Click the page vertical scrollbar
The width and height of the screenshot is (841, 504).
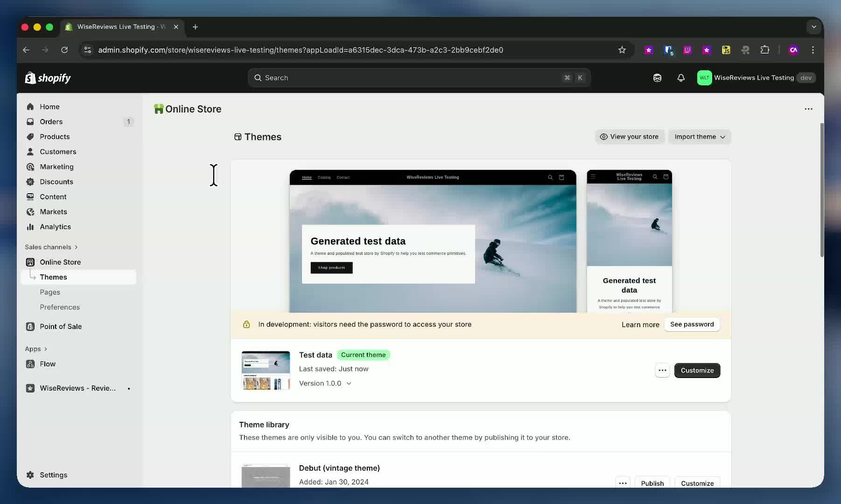click(822, 190)
